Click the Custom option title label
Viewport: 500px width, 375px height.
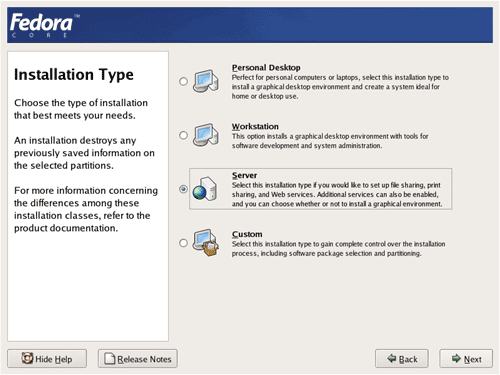tap(247, 234)
